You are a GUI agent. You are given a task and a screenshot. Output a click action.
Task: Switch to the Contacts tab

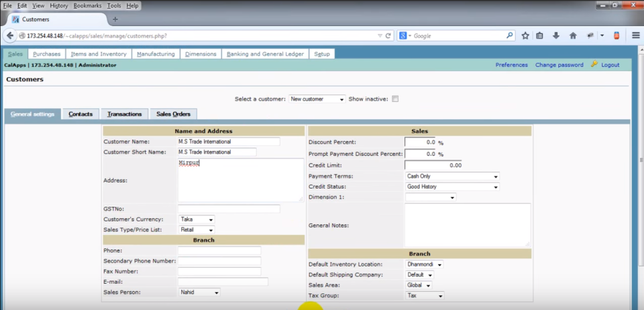(80, 114)
